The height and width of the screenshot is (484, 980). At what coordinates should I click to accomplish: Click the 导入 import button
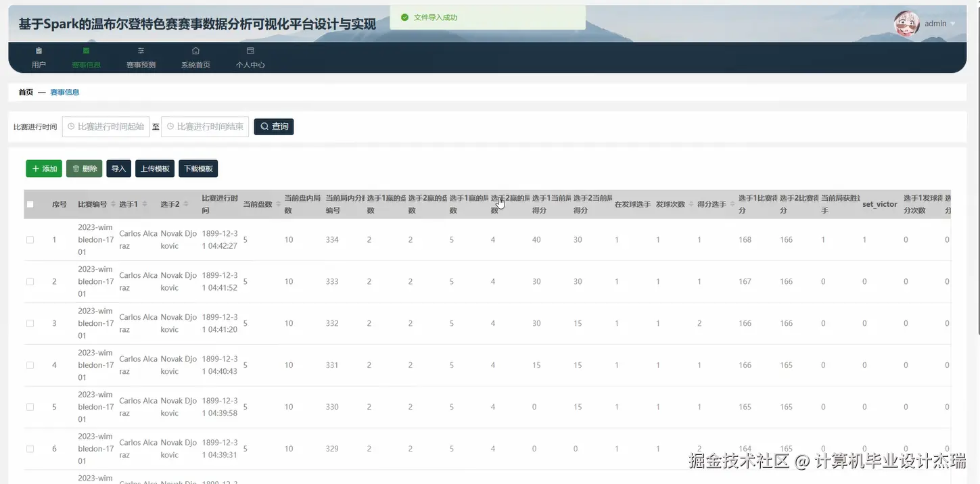[x=118, y=168]
